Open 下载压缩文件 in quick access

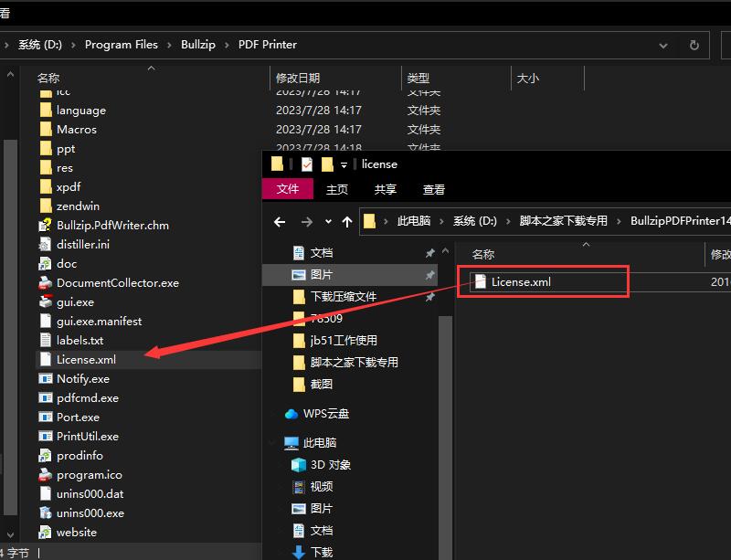[x=344, y=297]
